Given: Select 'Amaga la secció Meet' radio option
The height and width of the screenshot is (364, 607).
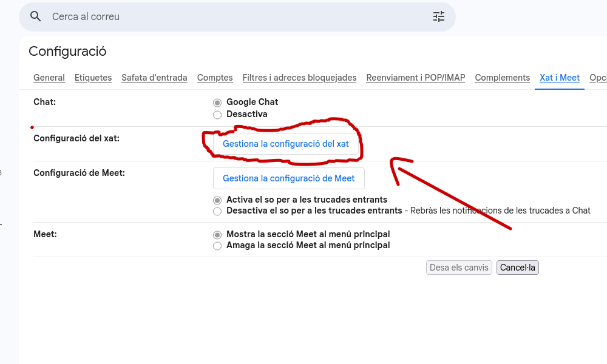Looking at the screenshot, I should pos(217,246).
